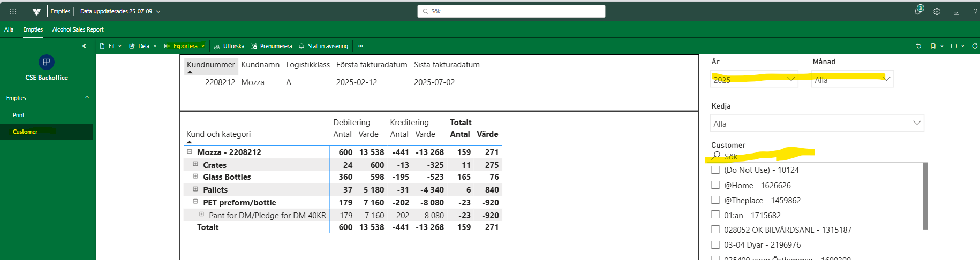Collapse the navigation pane with double chevron

point(84,46)
